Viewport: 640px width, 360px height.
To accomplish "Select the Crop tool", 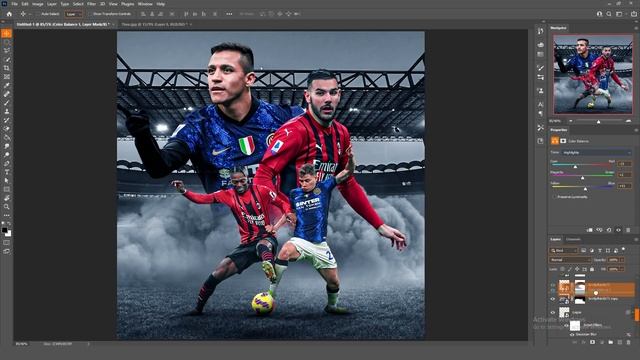I will point(7,68).
